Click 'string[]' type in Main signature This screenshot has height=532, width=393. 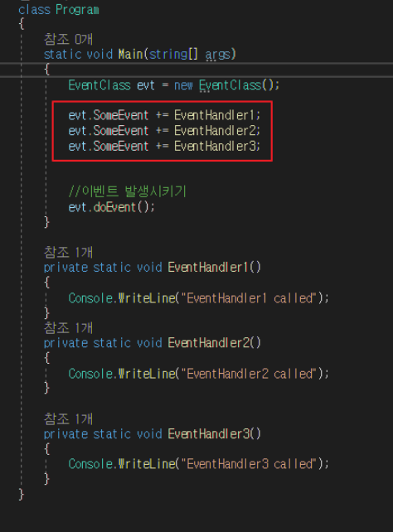coord(173,55)
